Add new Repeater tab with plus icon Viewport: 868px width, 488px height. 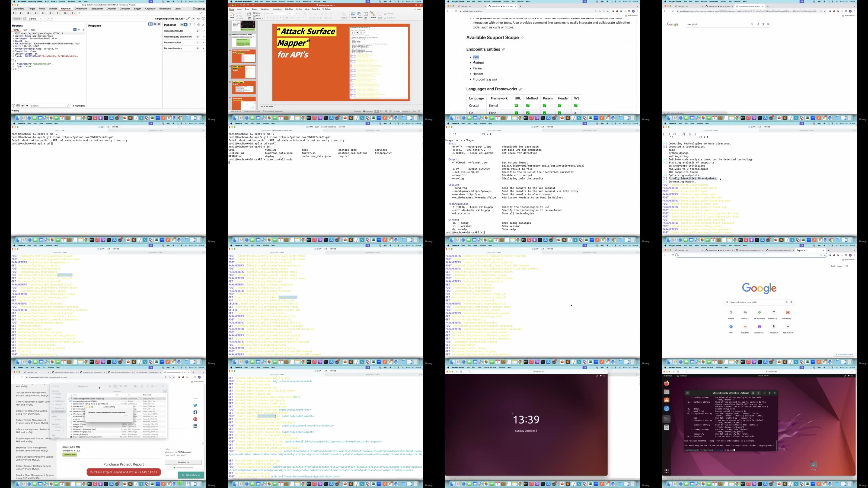pos(79,13)
